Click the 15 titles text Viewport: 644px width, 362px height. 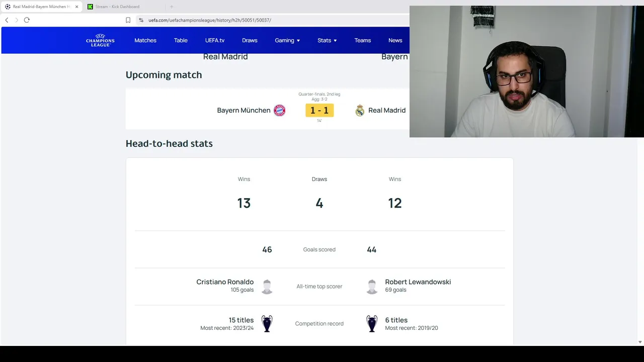tap(241, 320)
